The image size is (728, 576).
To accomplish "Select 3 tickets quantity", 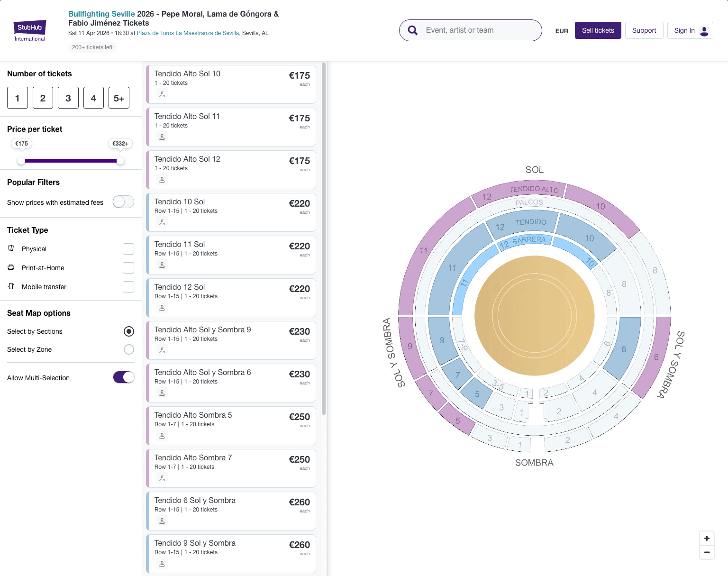I will point(68,98).
